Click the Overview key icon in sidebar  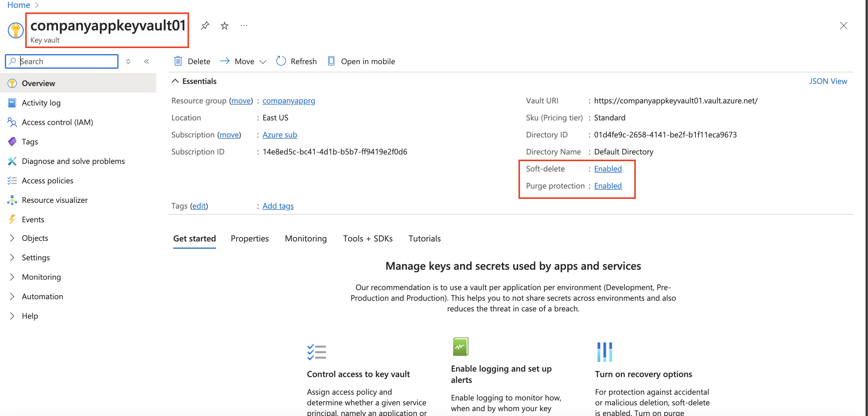pyautogui.click(x=12, y=83)
